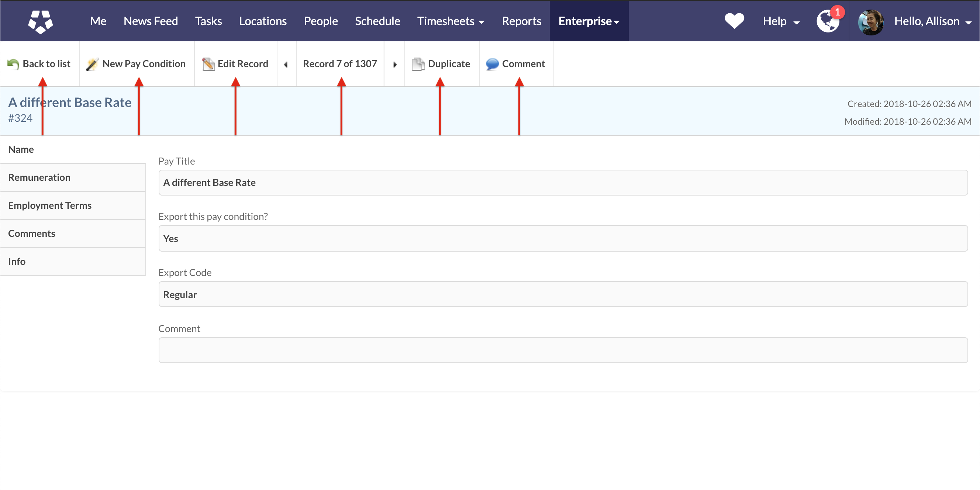Click the Export Code field
The image size is (980, 490).
(563, 294)
